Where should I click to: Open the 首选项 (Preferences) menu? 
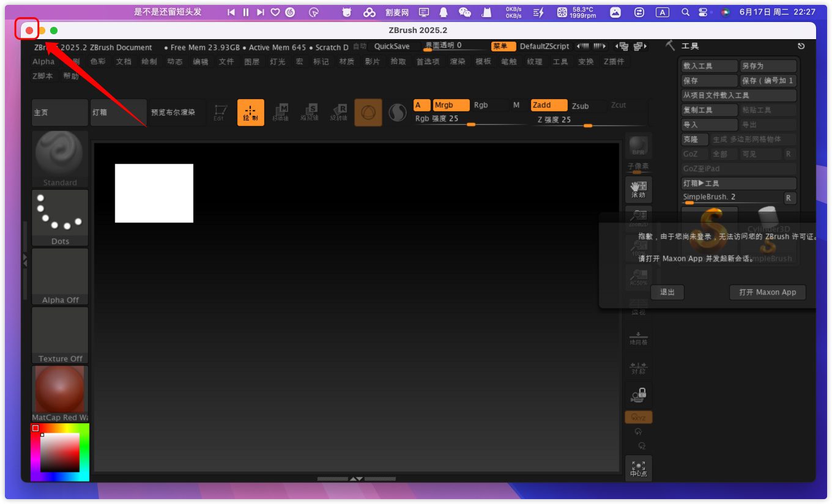[x=428, y=62]
